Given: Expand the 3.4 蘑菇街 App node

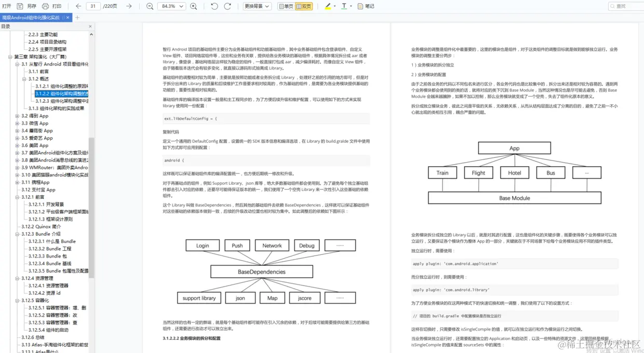Looking at the screenshot, I should (x=18, y=131).
